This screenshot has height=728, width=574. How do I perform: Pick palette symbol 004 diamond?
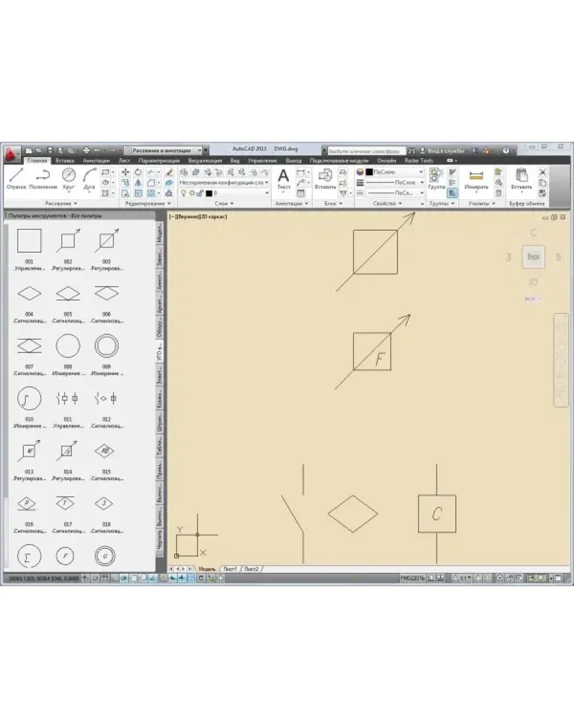click(29, 293)
